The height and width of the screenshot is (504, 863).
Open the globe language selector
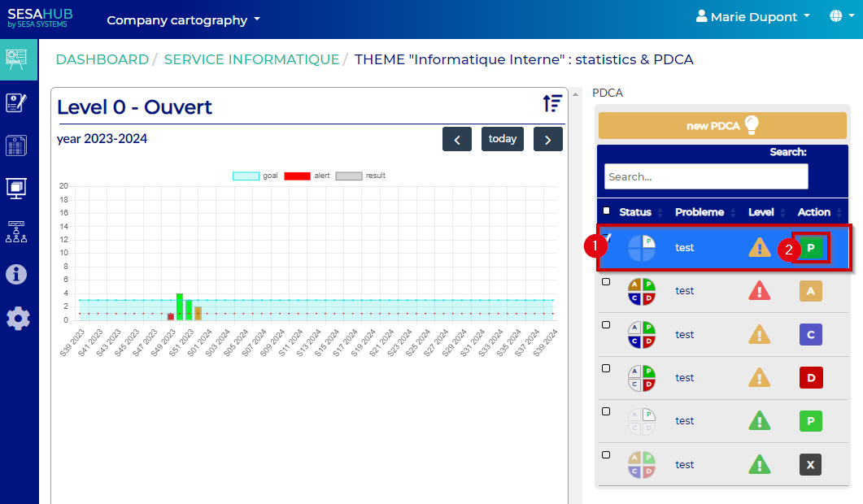click(x=839, y=16)
